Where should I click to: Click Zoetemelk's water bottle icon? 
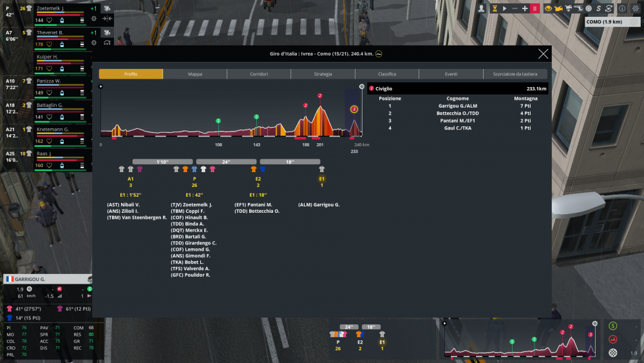(62, 20)
